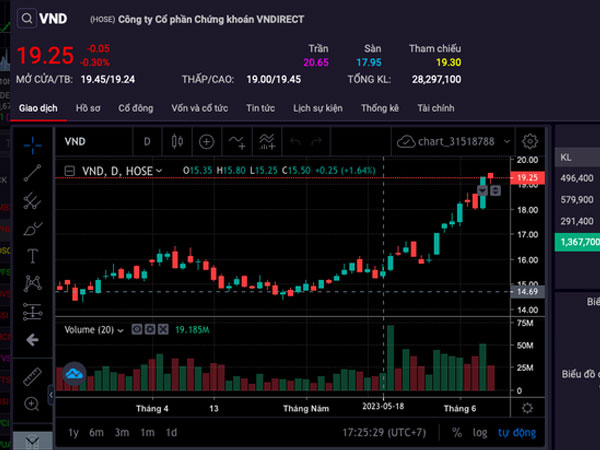
Task: Open time axis settings gear
Action: click(527, 408)
